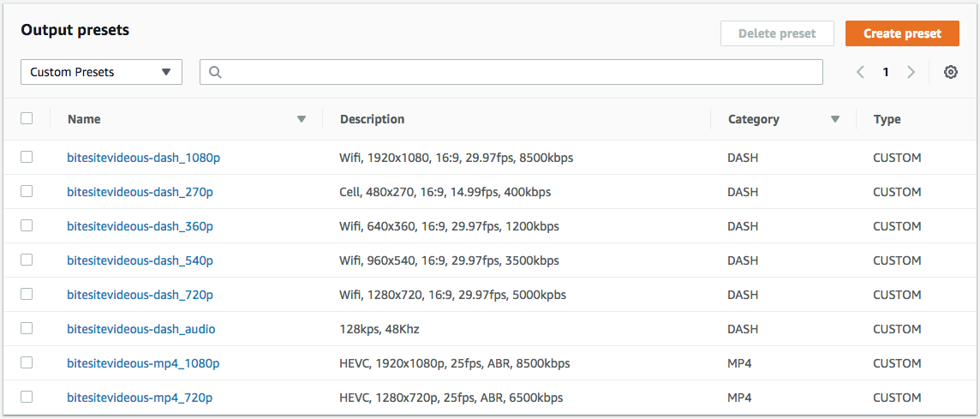The image size is (980, 419).
Task: Click the Create preset button
Action: [902, 33]
